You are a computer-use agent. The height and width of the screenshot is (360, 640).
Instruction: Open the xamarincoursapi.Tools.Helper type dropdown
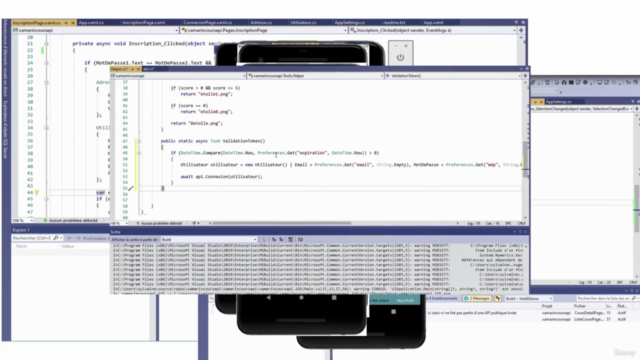tap(316, 76)
